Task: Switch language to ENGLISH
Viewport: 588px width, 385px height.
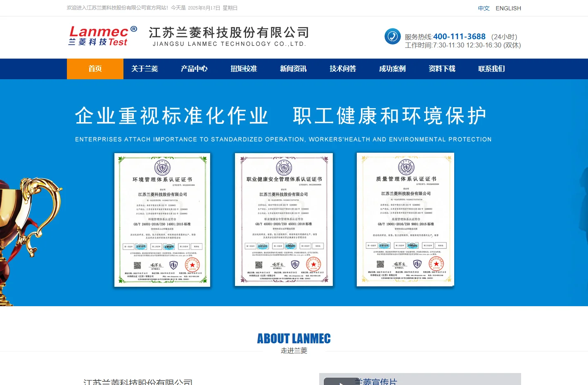Action: tap(508, 8)
